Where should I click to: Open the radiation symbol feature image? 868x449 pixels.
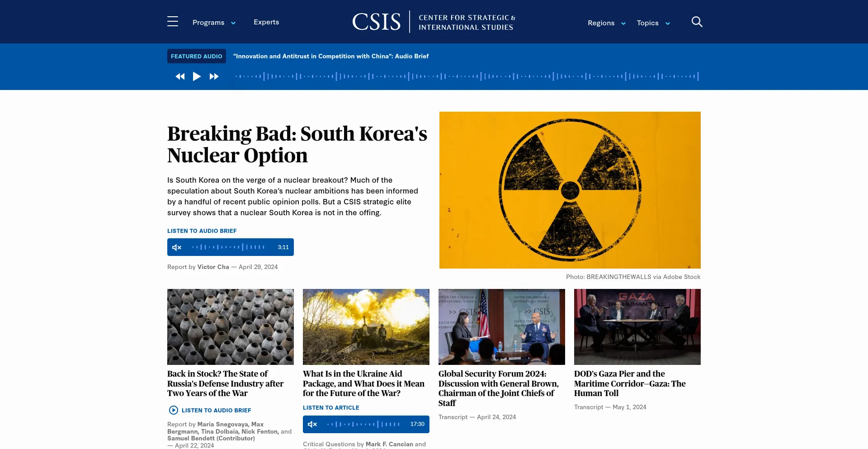[x=570, y=190]
